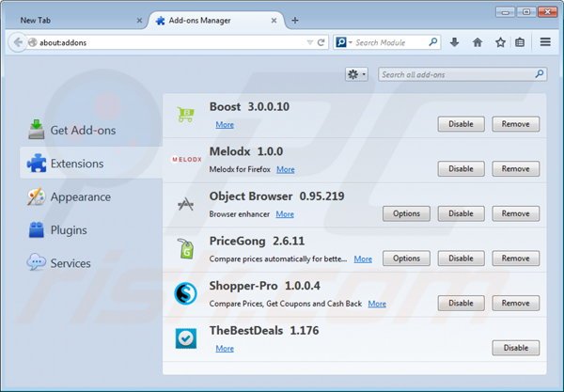Open the downloads arrow icon
564x392 pixels.
tap(454, 42)
